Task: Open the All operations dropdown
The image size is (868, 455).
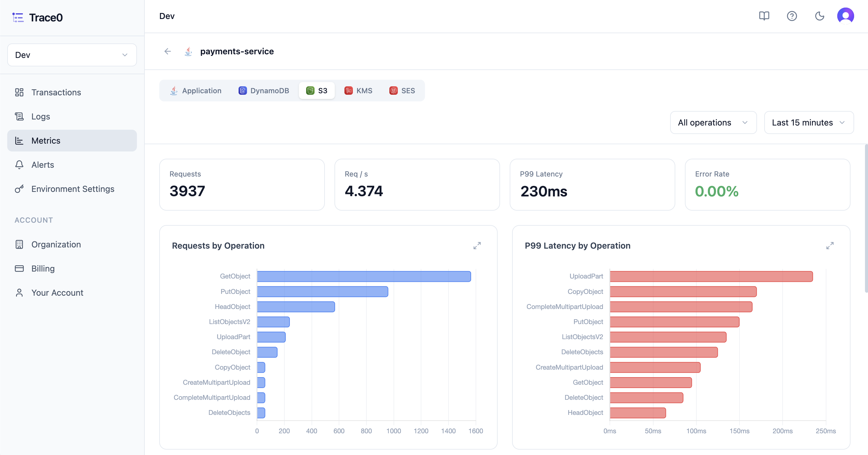Action: click(x=713, y=123)
